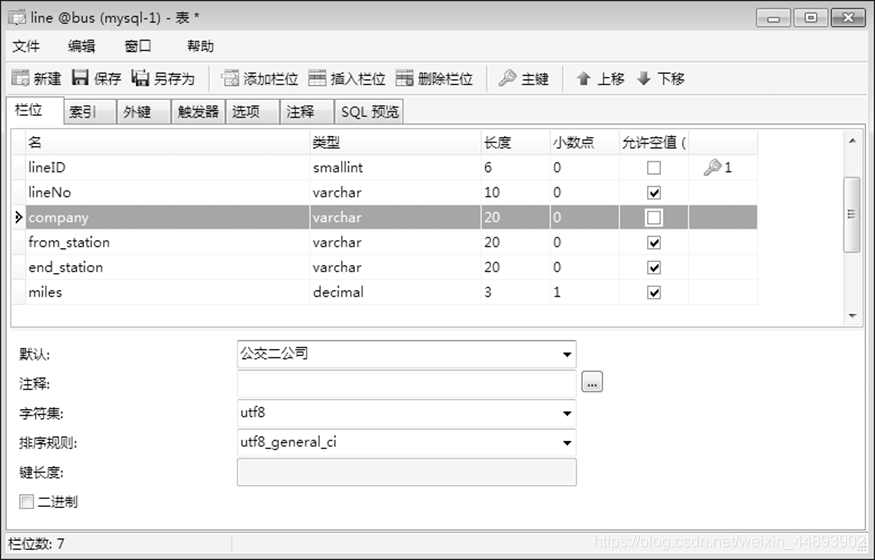Insert a field via 插入栏位 icon
This screenshot has width=875, height=560.
point(317,79)
